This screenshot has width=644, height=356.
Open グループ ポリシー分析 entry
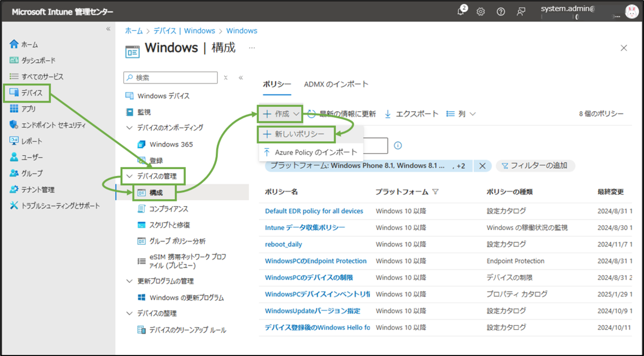coord(171,241)
